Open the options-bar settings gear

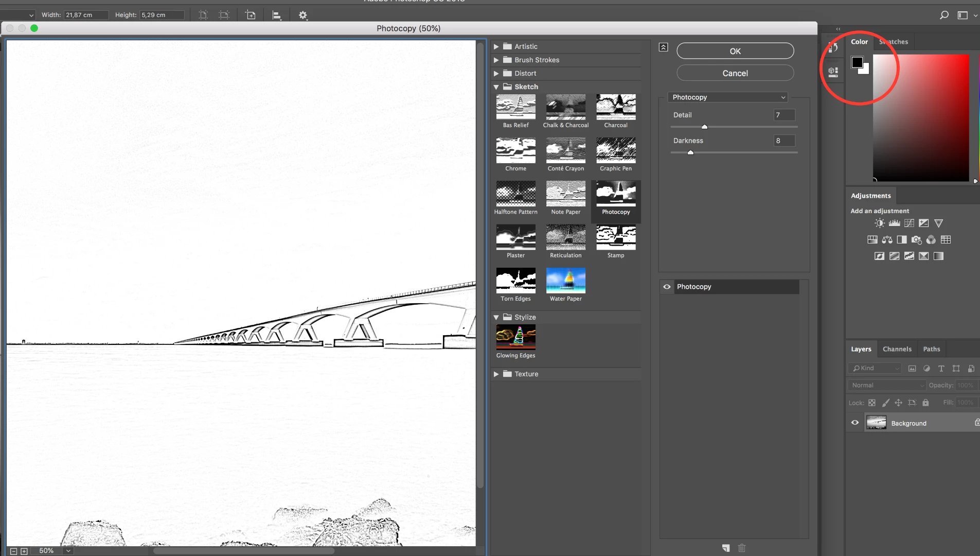[303, 15]
